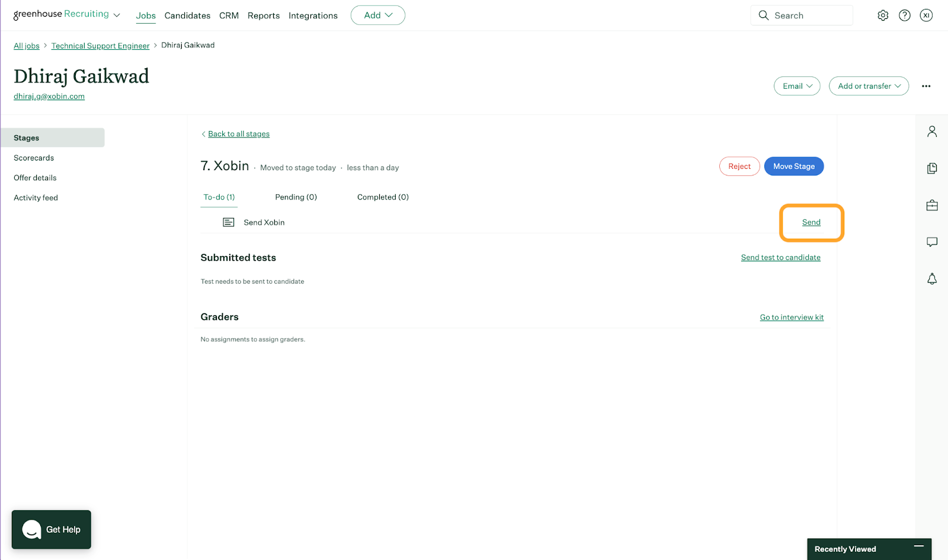Click the 'Moved to stage today' text
This screenshot has height=560, width=948.
pyautogui.click(x=298, y=168)
